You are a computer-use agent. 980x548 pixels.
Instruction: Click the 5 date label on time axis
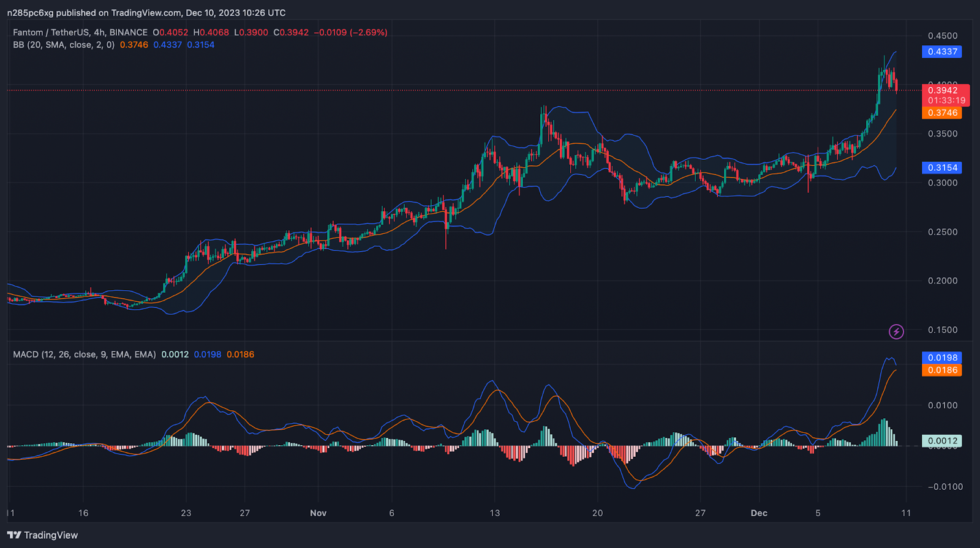tap(818, 513)
